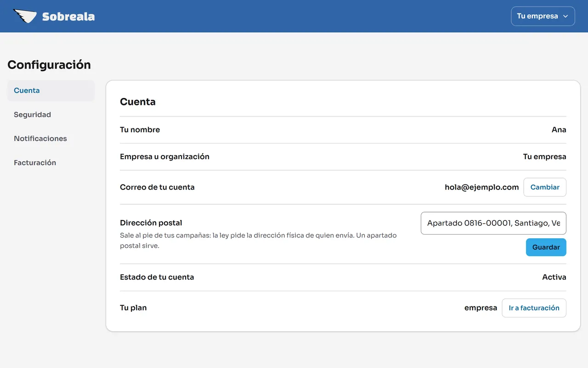
Task: Click the Tu plan row label
Action: 133,308
